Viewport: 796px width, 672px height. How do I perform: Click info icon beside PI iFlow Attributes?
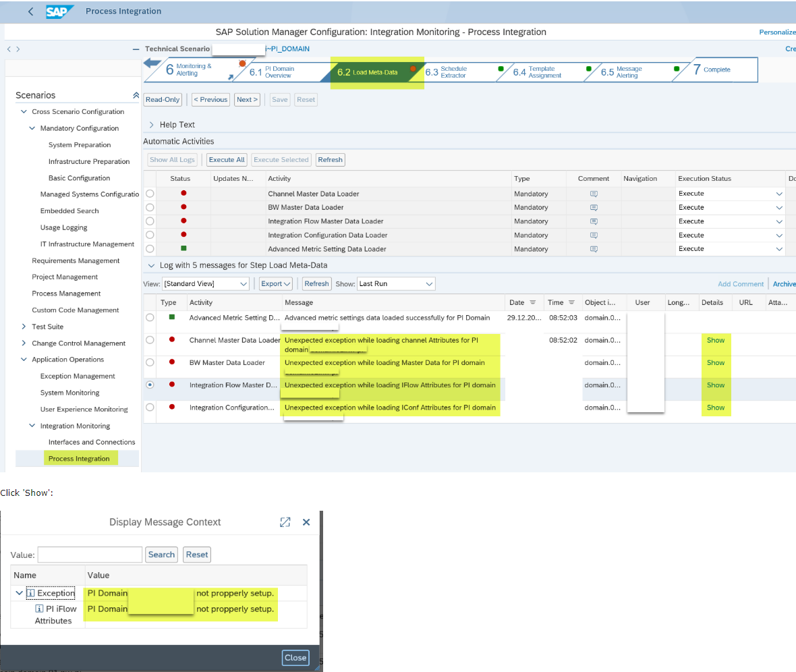39,609
